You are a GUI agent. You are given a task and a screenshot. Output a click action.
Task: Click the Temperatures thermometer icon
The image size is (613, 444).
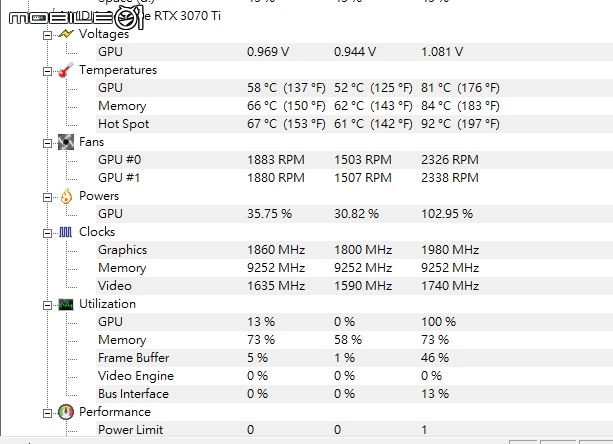[x=66, y=70]
